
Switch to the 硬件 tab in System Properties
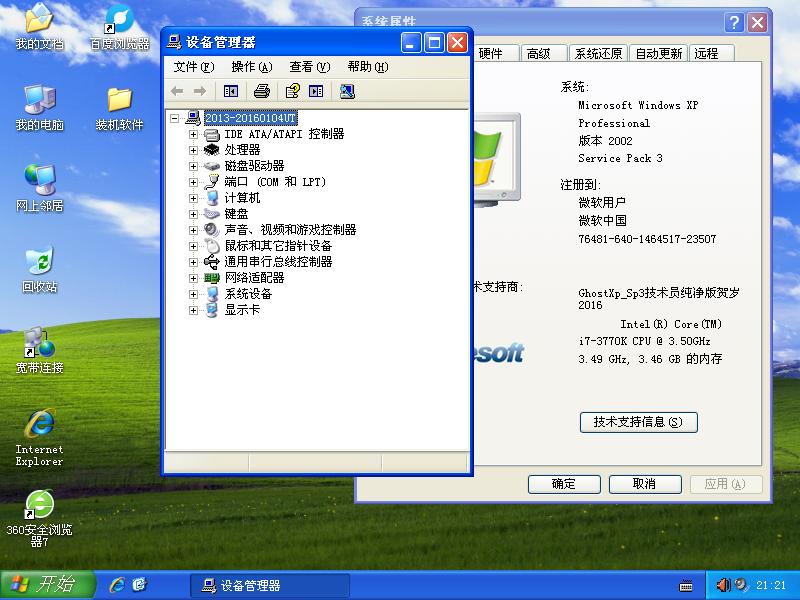pos(495,53)
